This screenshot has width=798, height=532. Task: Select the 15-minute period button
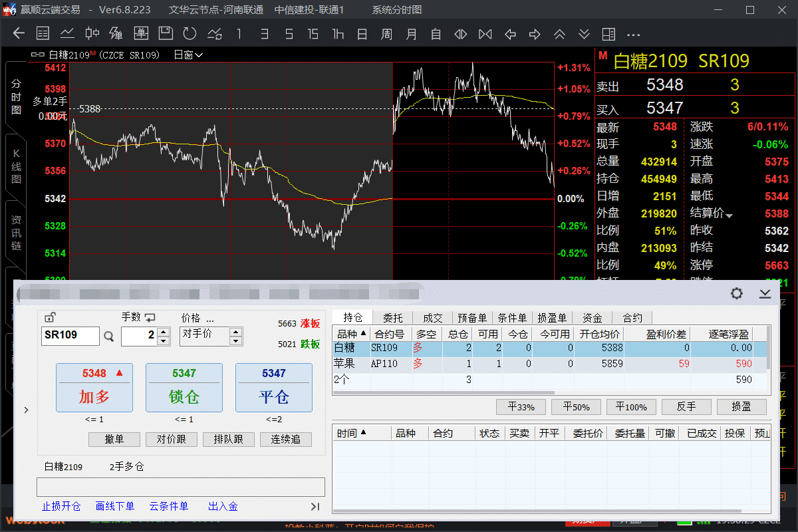[x=313, y=34]
